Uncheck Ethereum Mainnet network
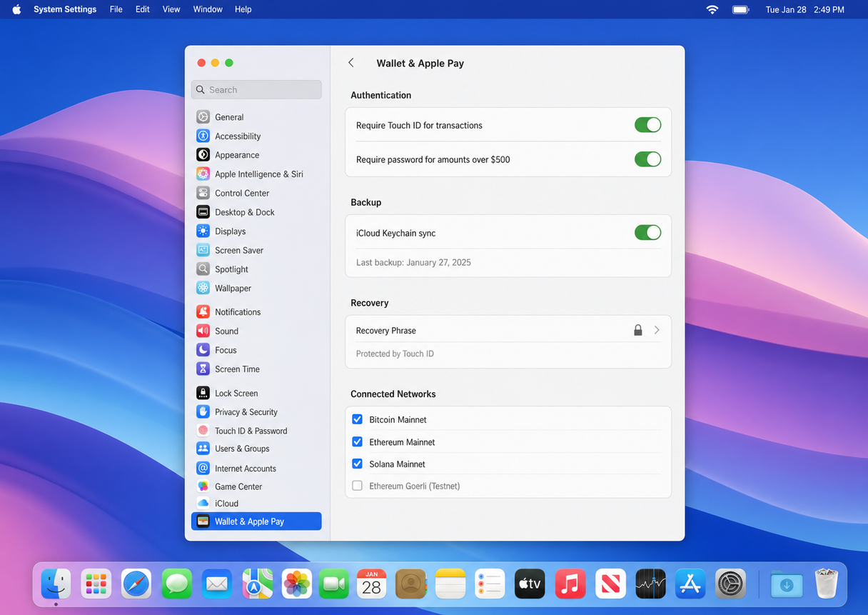868x615 pixels. 358,441
